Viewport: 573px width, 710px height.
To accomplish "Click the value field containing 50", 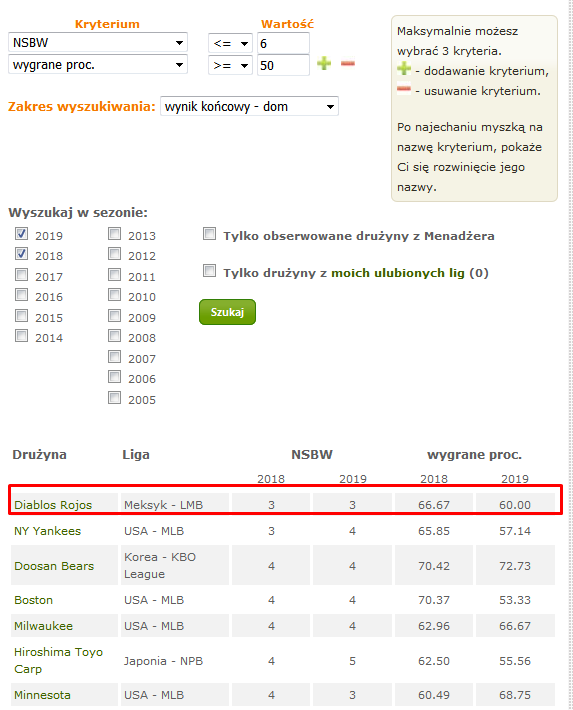I will 283,65.
